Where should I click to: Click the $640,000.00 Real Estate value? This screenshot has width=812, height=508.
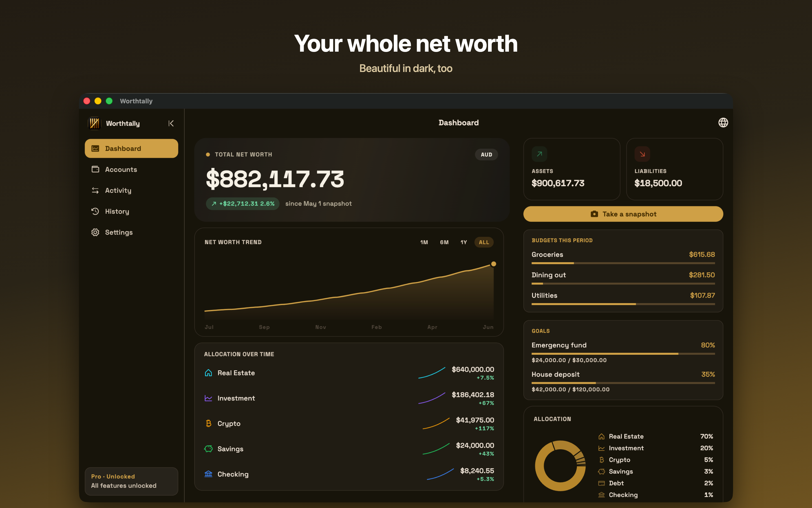tap(473, 370)
